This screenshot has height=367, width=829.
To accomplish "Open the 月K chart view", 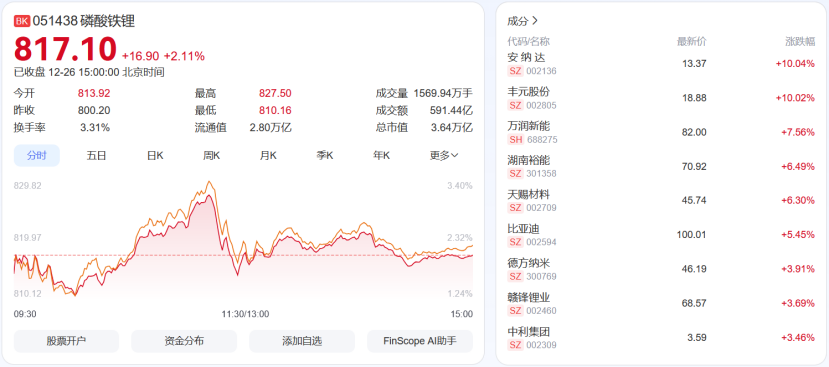I will point(268,155).
